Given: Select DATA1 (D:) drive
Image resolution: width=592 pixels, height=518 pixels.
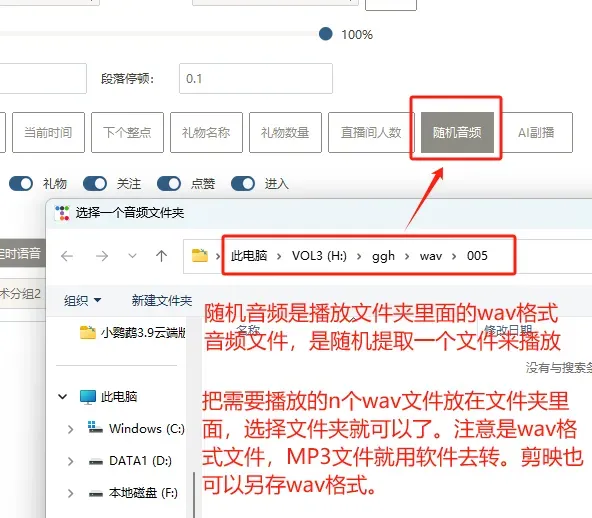Looking at the screenshot, I should click(140, 461).
